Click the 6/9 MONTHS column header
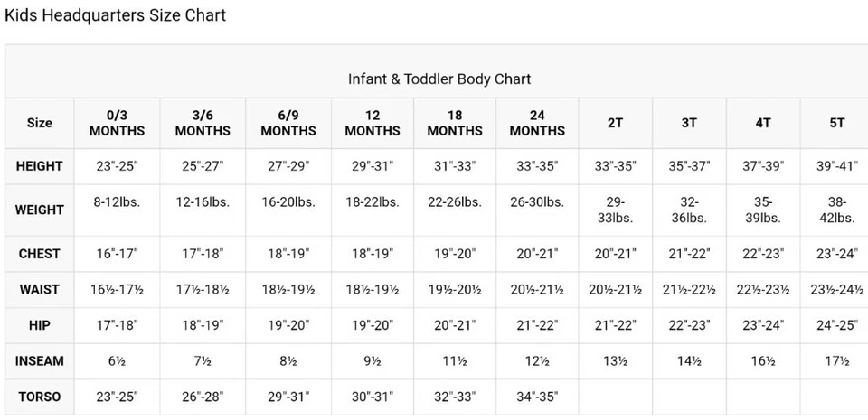This screenshot has width=868, height=420. pos(288,123)
